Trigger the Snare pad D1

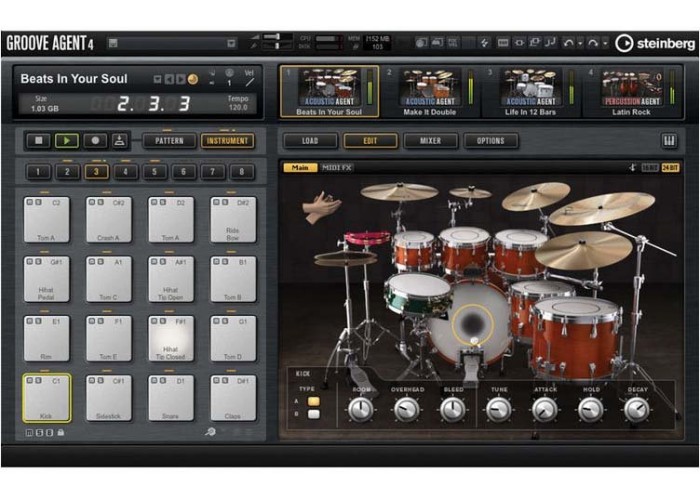tap(171, 398)
